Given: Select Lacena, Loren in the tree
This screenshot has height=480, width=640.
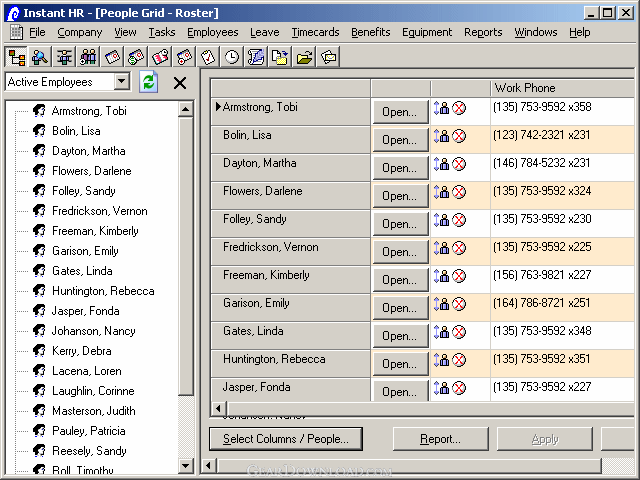Looking at the screenshot, I should pyautogui.click(x=87, y=371).
